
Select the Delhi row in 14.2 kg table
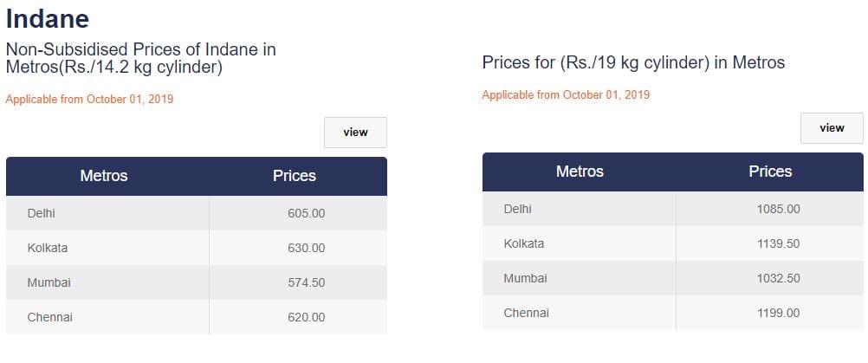click(x=197, y=213)
